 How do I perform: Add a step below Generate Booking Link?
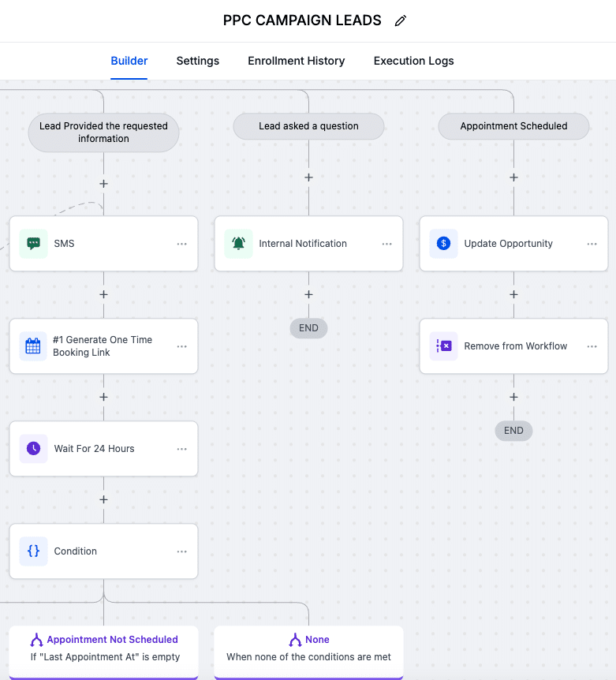[x=103, y=397]
